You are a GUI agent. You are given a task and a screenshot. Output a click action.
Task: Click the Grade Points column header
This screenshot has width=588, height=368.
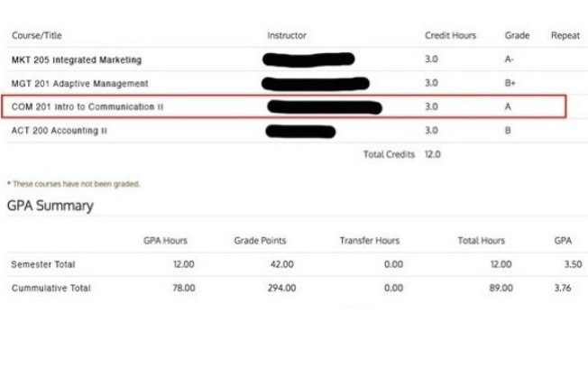tap(260, 241)
